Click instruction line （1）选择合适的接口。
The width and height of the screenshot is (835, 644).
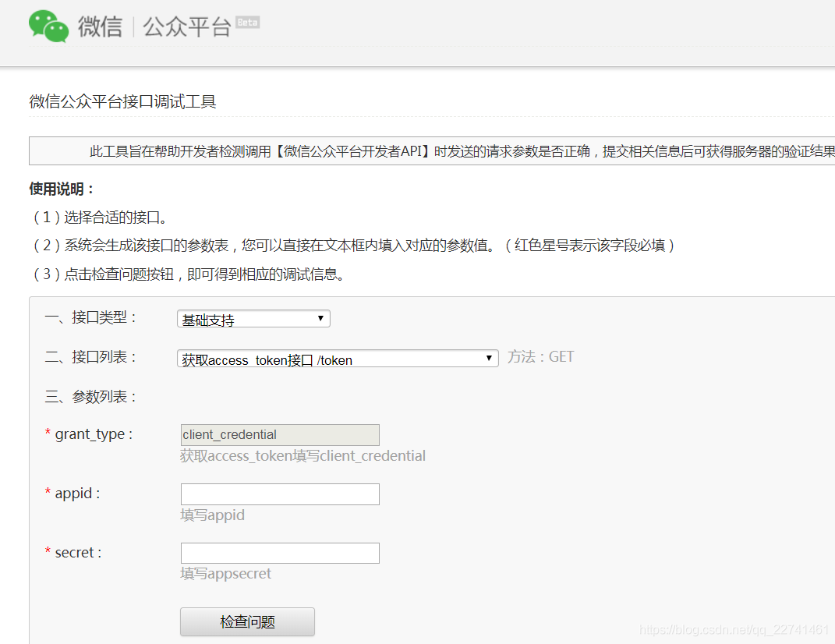100,217
